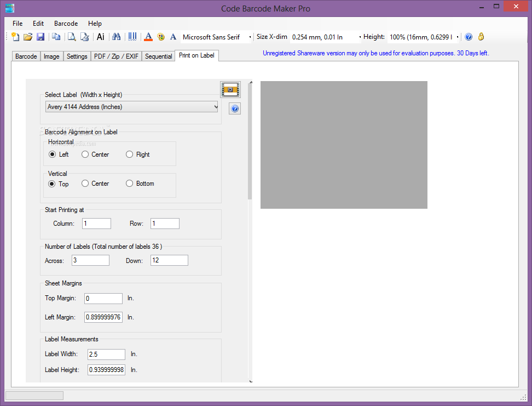Screen dimensions: 532x406
Task: Print using the printer toolbar icon
Action: pos(84,37)
